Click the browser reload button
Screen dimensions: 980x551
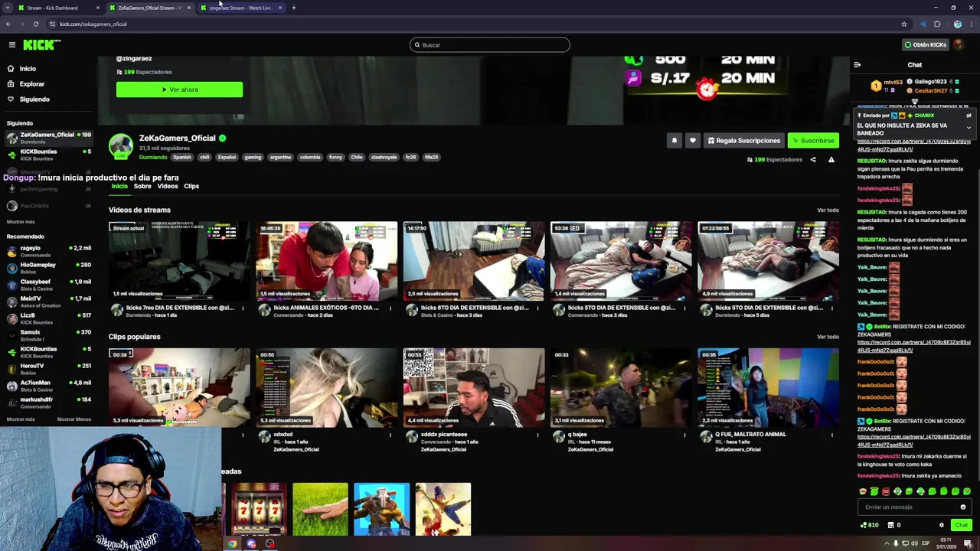35,24
